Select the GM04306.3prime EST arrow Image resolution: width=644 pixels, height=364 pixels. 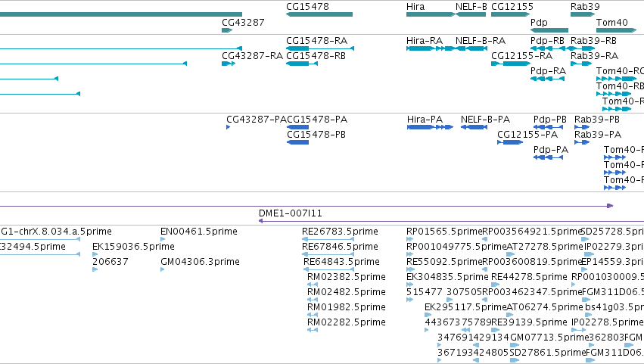tap(163, 269)
